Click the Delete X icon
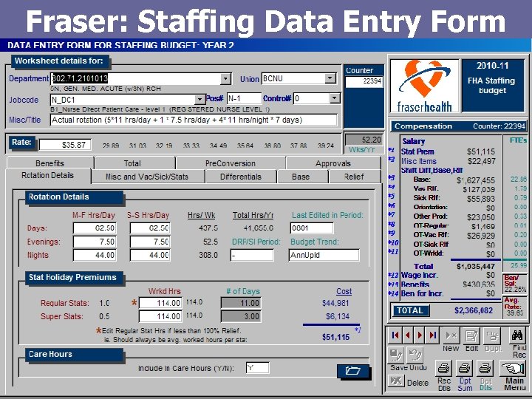Image resolution: width=532 pixels, height=399 pixels. click(x=396, y=381)
